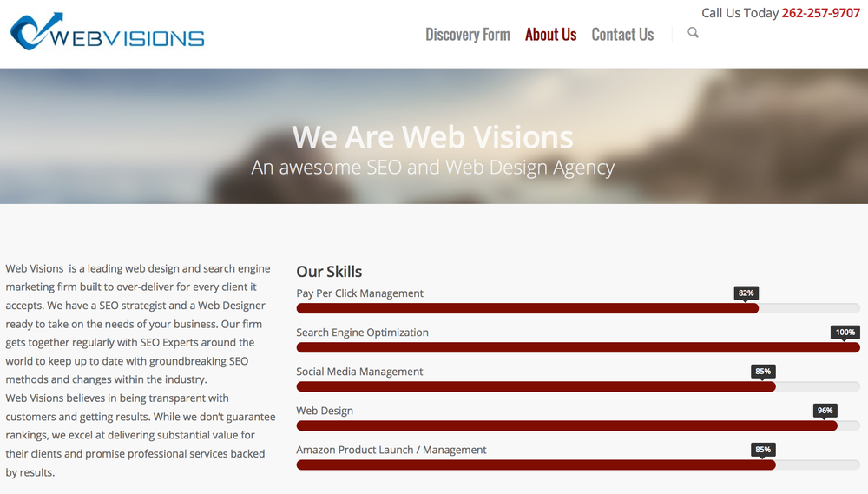The height and width of the screenshot is (494, 868).
Task: Click the Pay Per Click Management progress bar
Action: coord(578,308)
